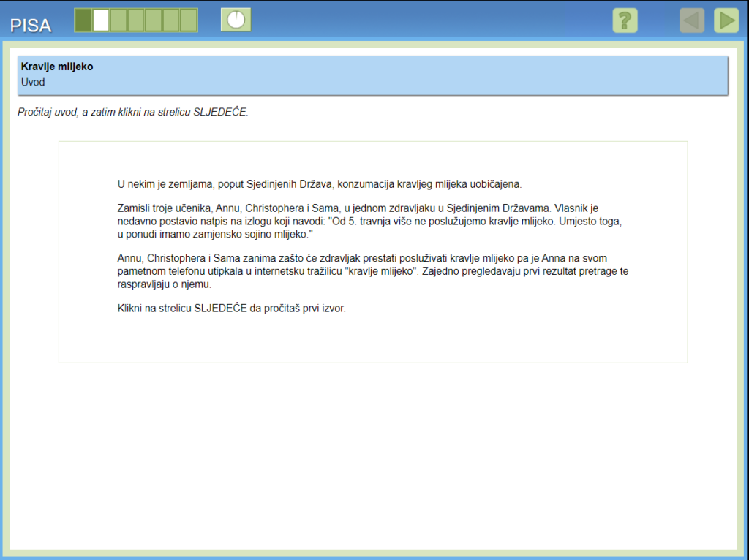Click the quoted search term "kravlje mlijeko"
Viewport: 749px width, 560px height.
[x=380, y=271]
